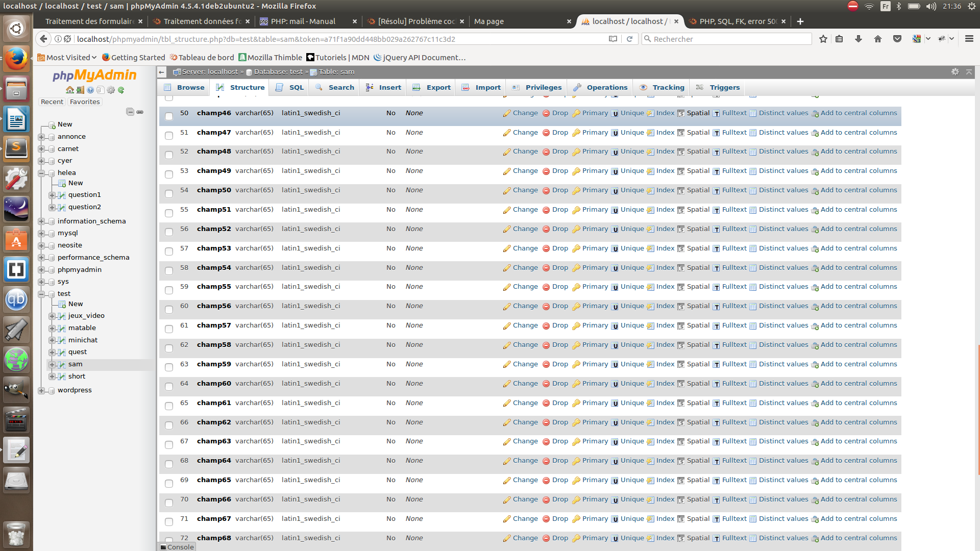Click Distinct values for champ60
The image size is (980, 551).
(x=783, y=384)
